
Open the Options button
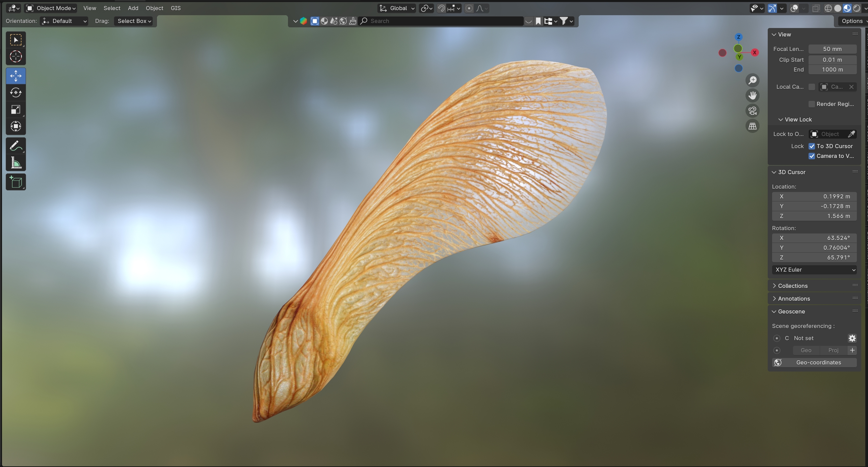852,21
